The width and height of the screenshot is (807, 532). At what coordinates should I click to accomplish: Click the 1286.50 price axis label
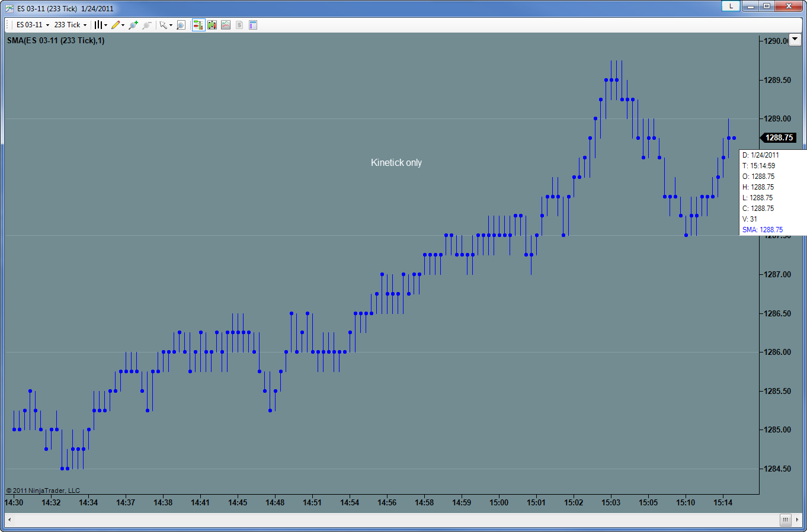pos(777,313)
